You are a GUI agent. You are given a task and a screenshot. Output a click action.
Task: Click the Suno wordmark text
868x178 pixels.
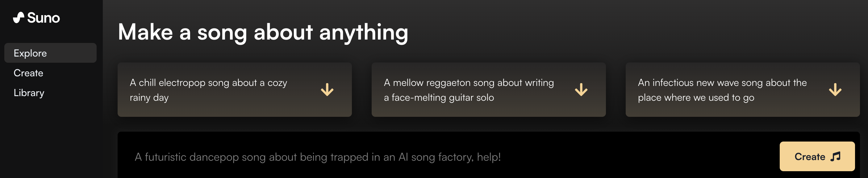point(44,18)
